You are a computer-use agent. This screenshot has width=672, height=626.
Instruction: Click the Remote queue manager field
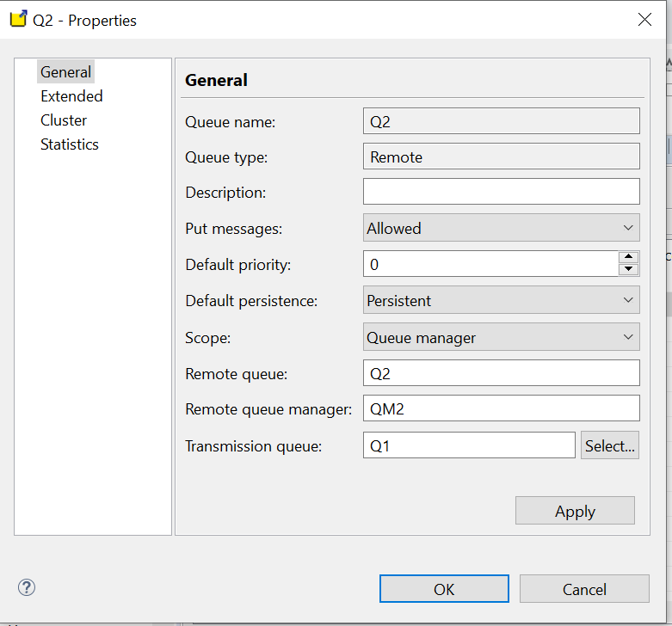coord(501,408)
